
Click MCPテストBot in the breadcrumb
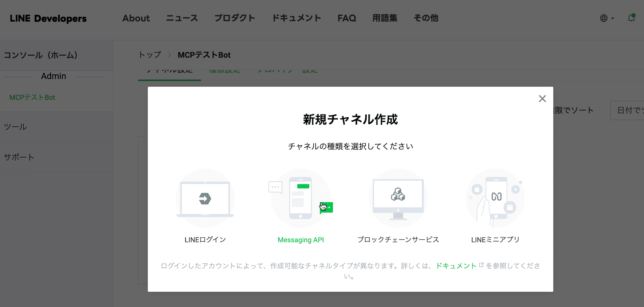coord(204,55)
